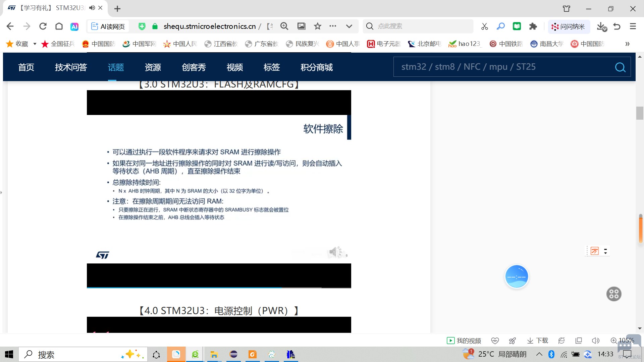Click the zoom magnifier in address bar
This screenshot has width=644, height=362.
point(284,26)
